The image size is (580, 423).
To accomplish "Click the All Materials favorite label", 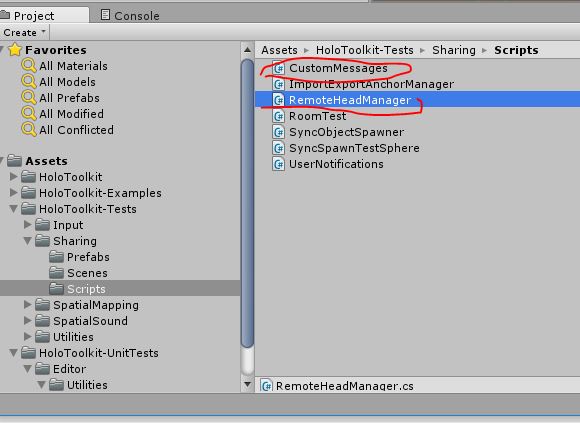I will (x=73, y=66).
